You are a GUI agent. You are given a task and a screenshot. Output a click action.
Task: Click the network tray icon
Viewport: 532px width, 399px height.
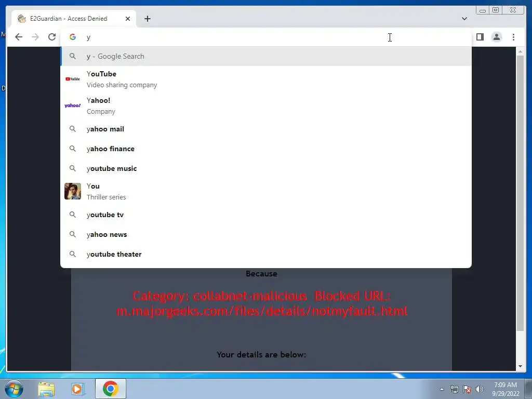[x=454, y=389]
